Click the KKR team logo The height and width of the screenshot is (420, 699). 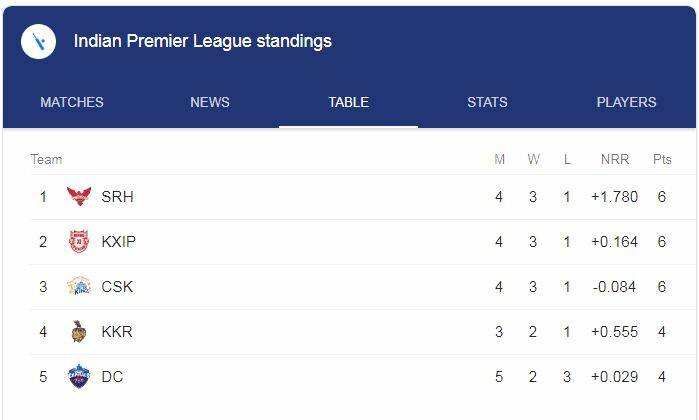tap(79, 332)
